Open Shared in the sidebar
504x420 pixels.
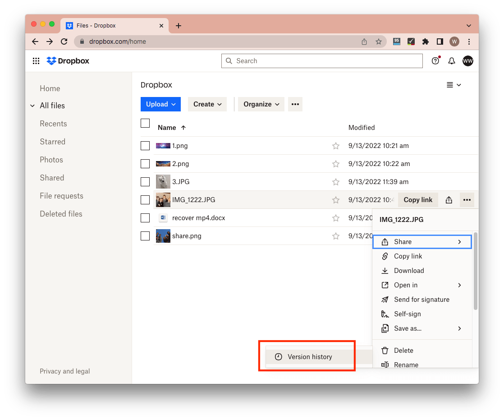click(x=52, y=178)
